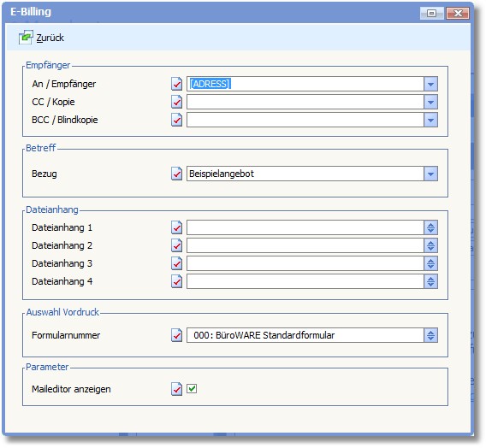This screenshot has width=486, height=448.
Task: Click checkmark icon beside An / Empfänger
Action: click(176, 84)
